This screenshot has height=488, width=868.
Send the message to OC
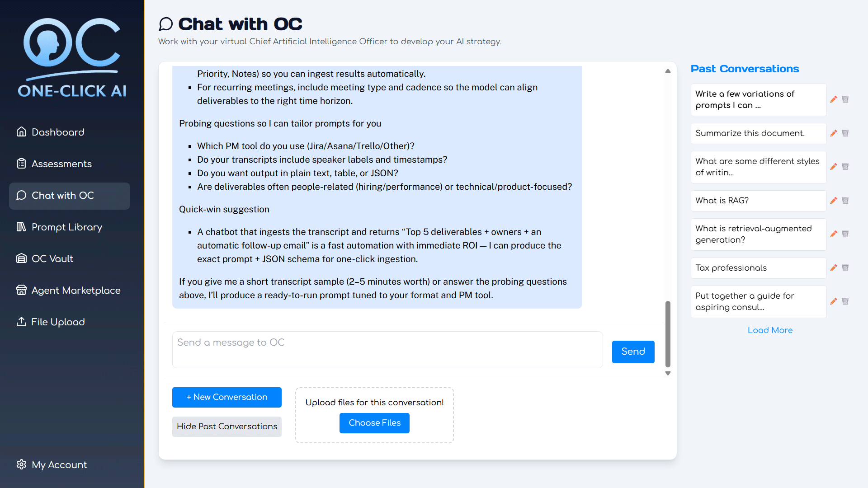(x=633, y=352)
